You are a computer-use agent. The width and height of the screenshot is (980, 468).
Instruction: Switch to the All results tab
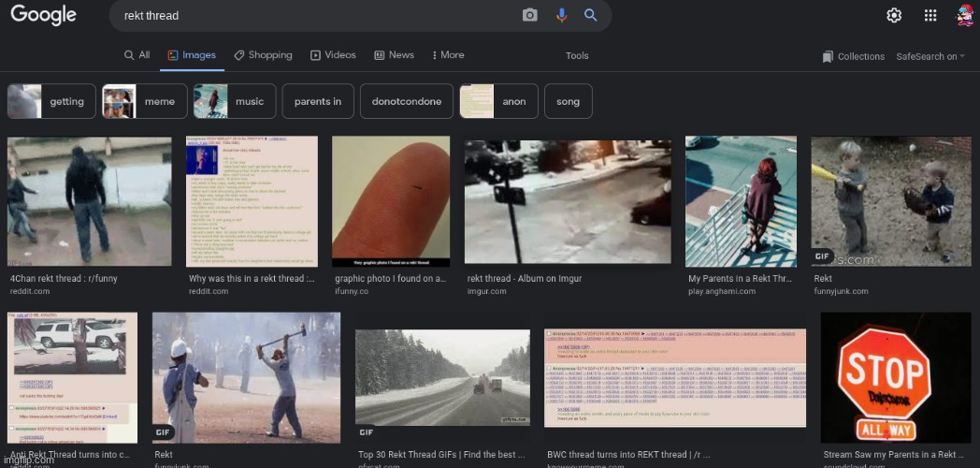click(137, 55)
